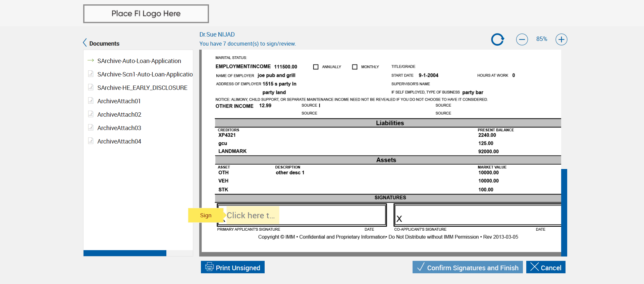The width and height of the screenshot is (644, 284).
Task: Zoom out with the minus icon
Action: coord(522,40)
